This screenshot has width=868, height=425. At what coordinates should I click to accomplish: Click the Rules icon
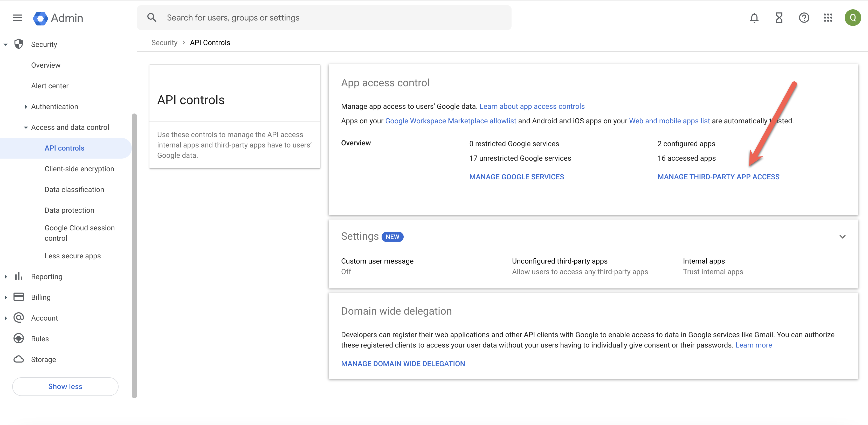point(19,338)
